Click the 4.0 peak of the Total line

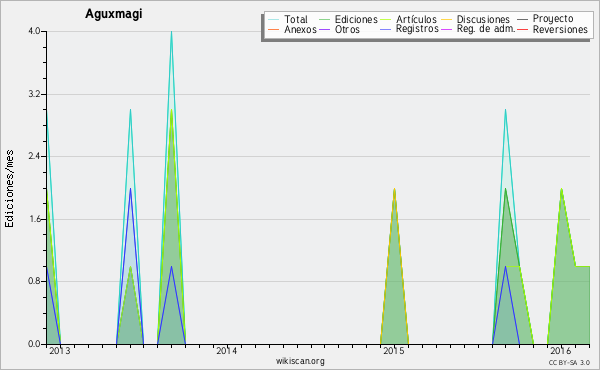click(171, 32)
